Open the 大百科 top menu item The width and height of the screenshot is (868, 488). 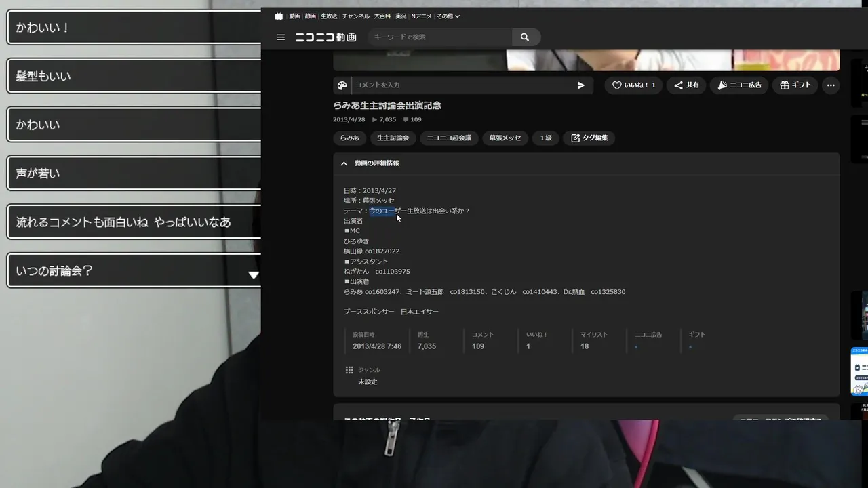(x=382, y=16)
